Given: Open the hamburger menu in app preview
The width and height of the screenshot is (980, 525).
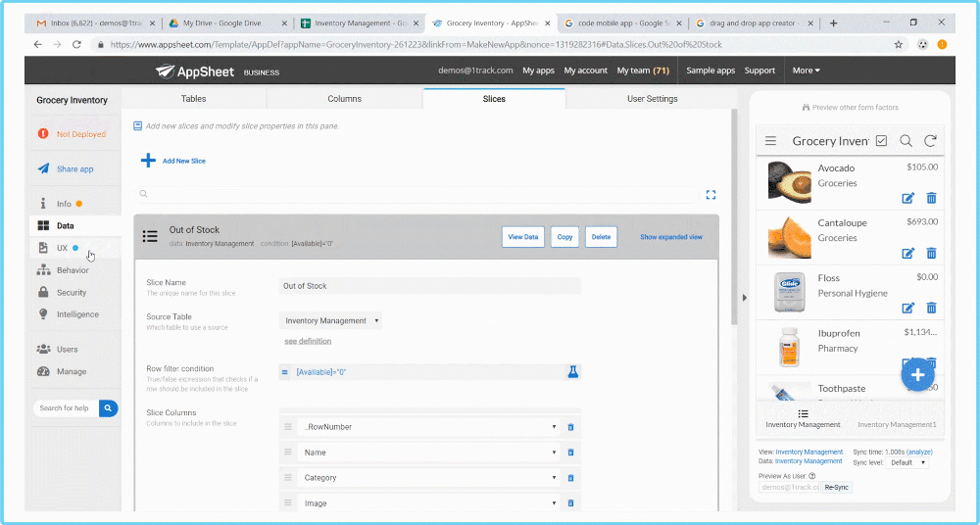Looking at the screenshot, I should 770,141.
